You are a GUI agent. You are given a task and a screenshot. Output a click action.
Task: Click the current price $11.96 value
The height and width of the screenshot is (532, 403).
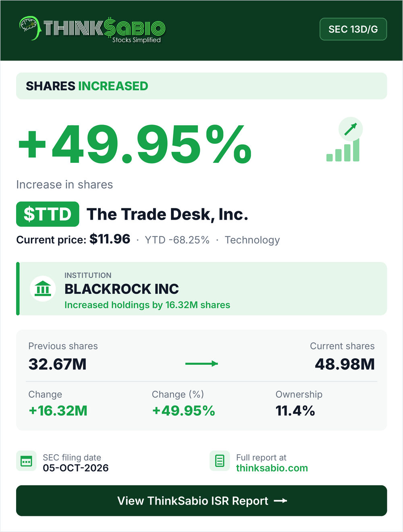coord(110,239)
